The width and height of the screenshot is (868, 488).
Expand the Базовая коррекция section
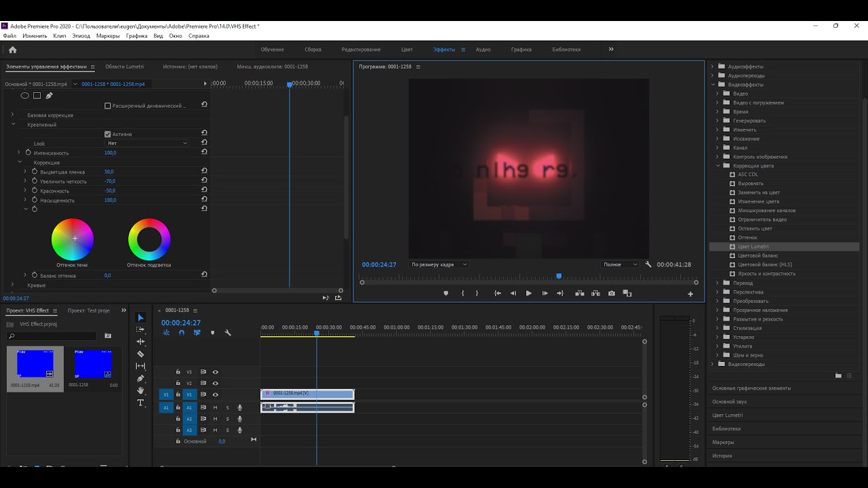12,115
